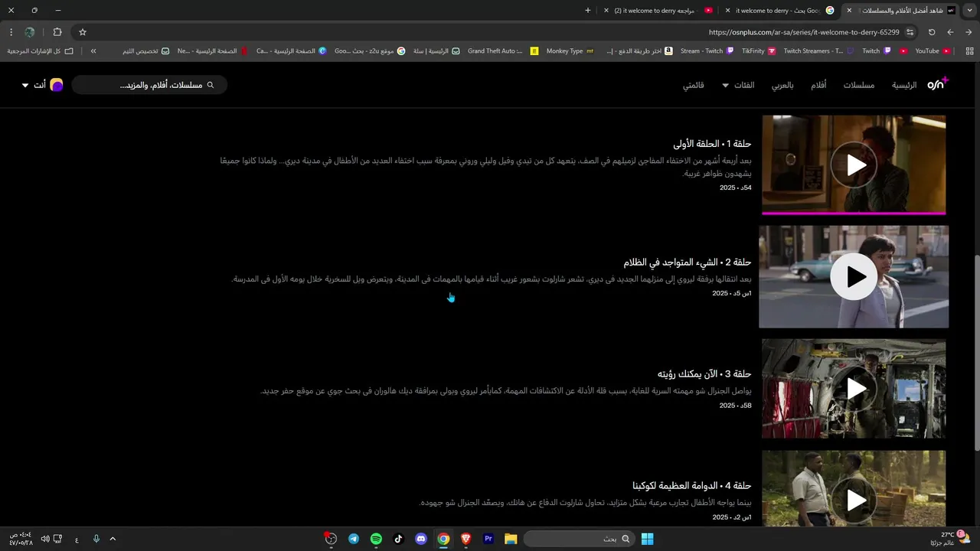The height and width of the screenshot is (551, 980).
Task: Open the بالعربي navigation item
Action: pyautogui.click(x=782, y=85)
